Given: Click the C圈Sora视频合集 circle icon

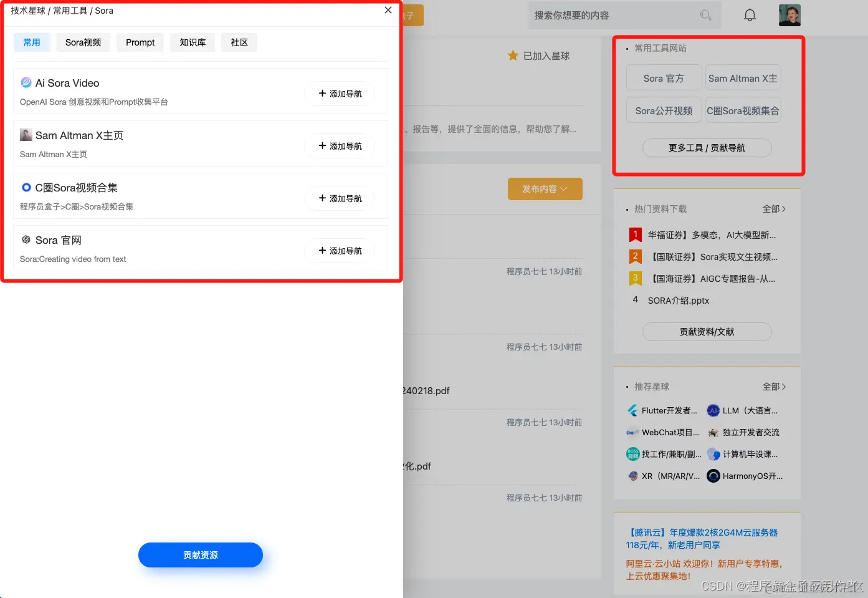Looking at the screenshot, I should pos(26,187).
